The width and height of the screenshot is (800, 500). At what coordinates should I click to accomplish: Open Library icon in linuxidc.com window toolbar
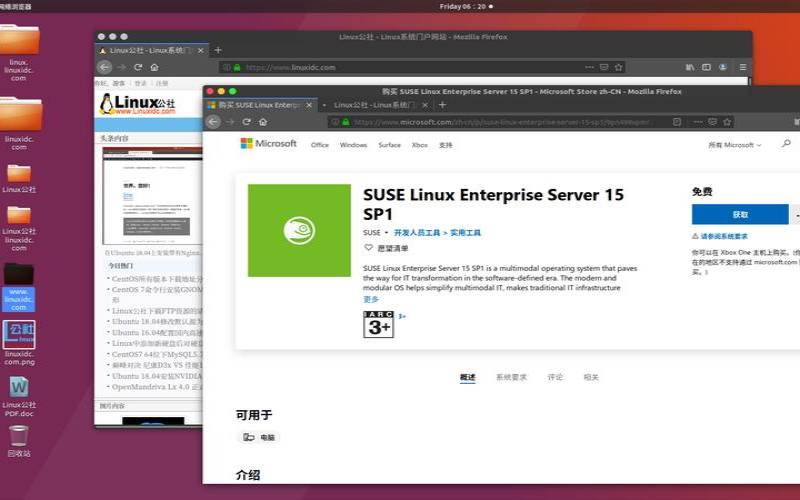pyautogui.click(x=690, y=67)
